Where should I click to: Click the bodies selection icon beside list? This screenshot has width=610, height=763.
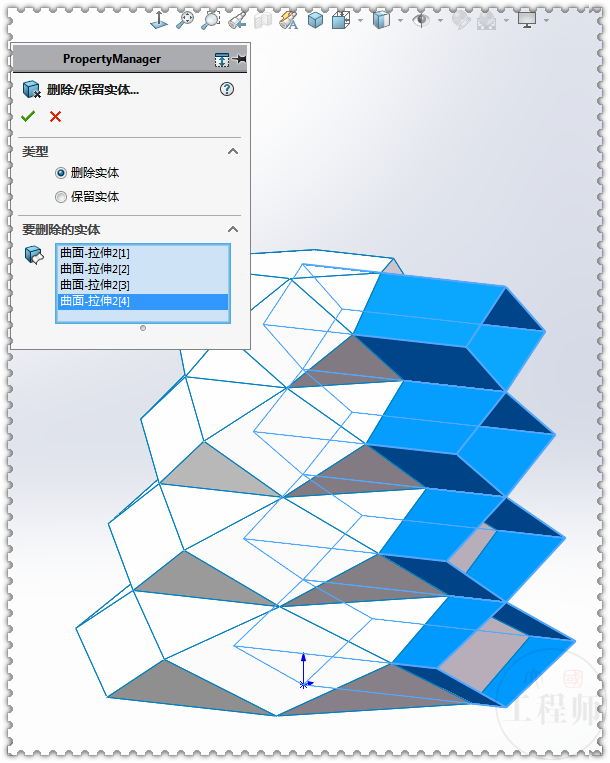pyautogui.click(x=34, y=254)
